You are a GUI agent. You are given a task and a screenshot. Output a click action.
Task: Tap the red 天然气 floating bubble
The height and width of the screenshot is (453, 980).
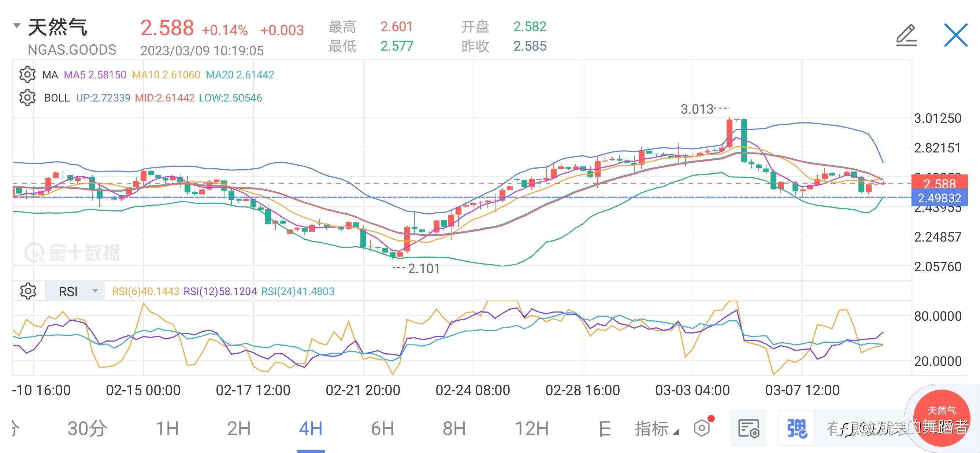(x=941, y=419)
